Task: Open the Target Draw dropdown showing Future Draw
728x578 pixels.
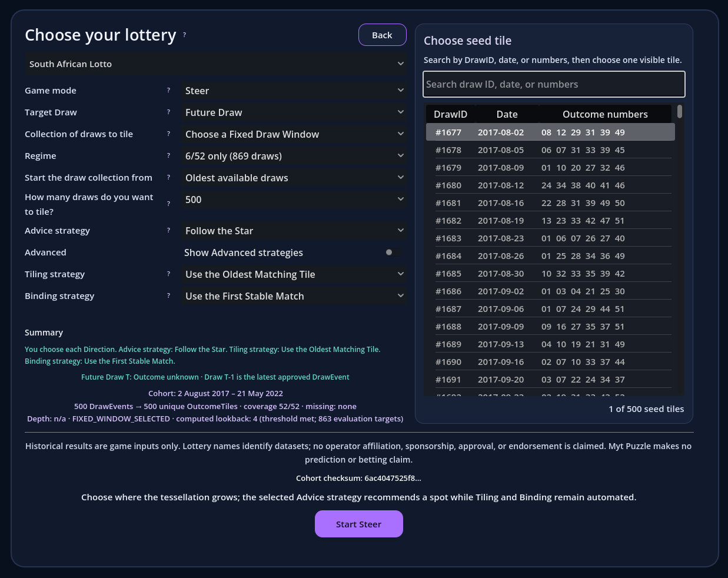Action: [x=294, y=112]
